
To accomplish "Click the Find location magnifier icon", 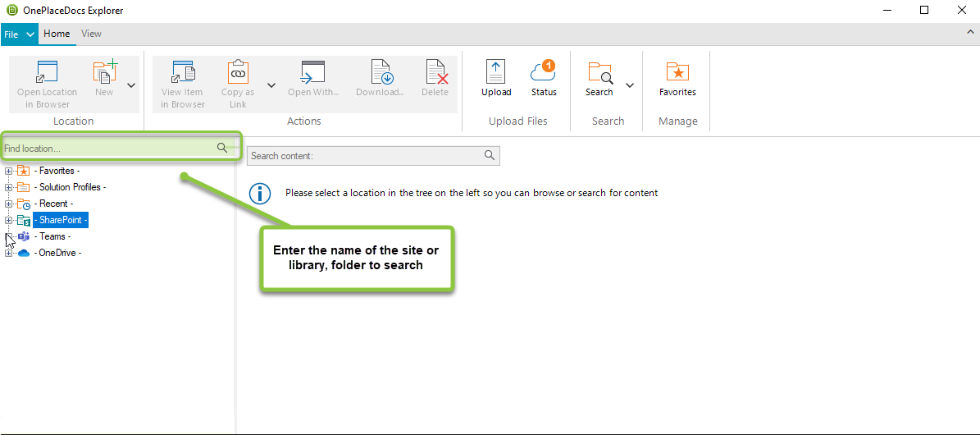I will [222, 148].
